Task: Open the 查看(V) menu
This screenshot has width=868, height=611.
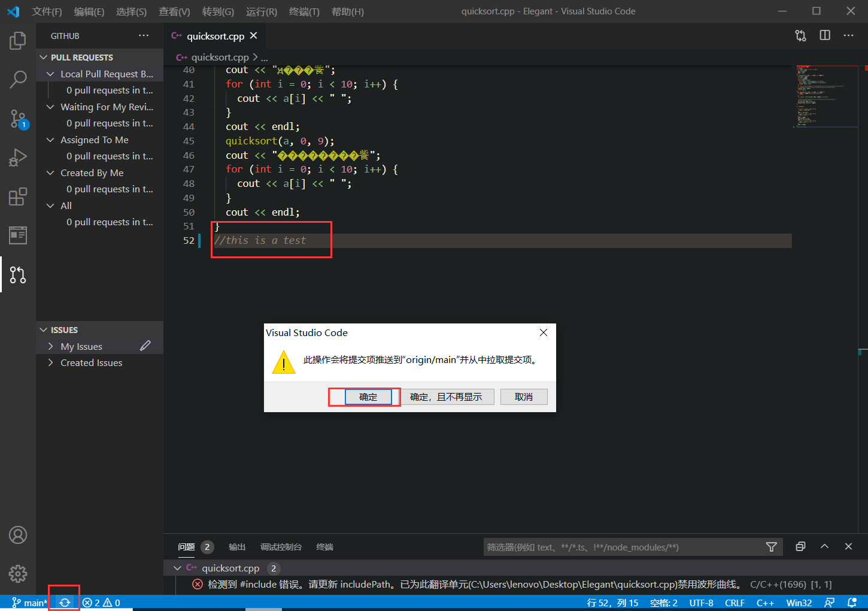Action: [174, 11]
